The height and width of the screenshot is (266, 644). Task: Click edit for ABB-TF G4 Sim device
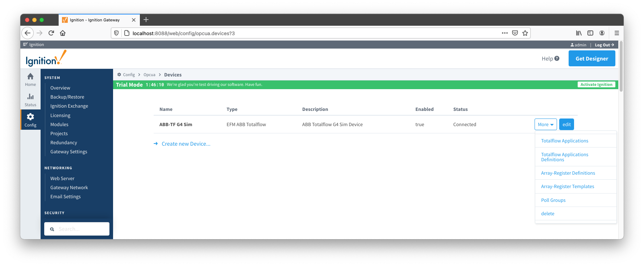coord(566,124)
